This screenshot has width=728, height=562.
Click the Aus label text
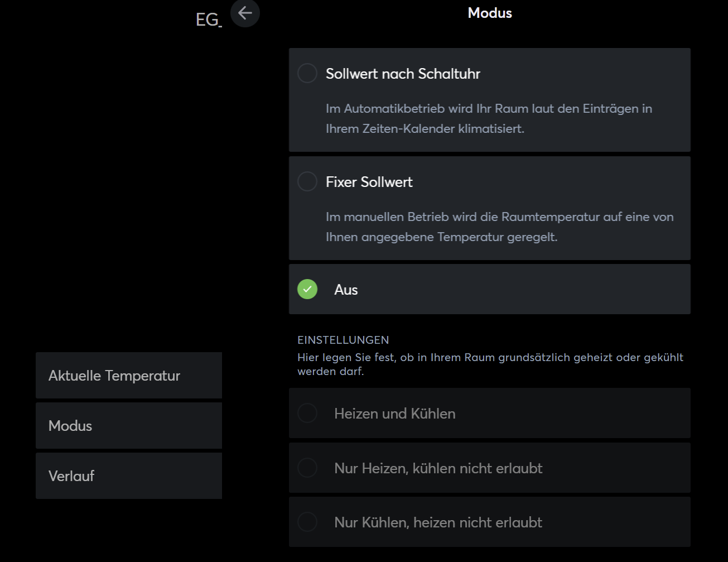coord(346,290)
